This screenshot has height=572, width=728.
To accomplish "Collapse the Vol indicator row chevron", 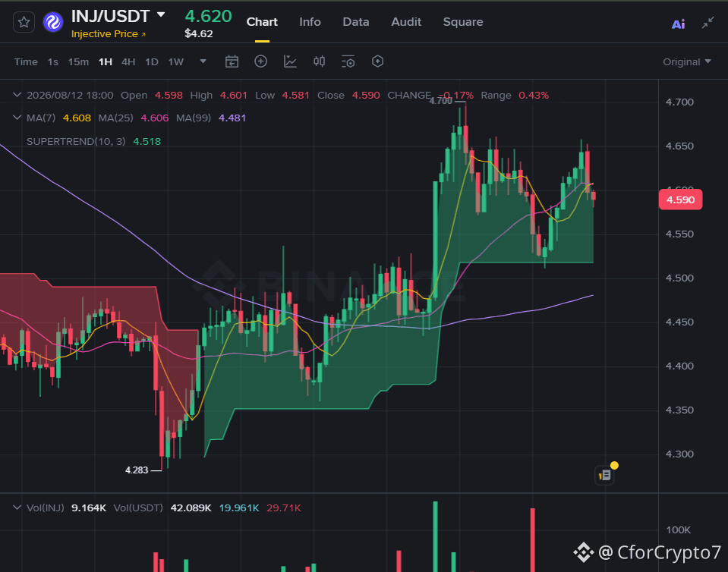I will click(x=17, y=508).
